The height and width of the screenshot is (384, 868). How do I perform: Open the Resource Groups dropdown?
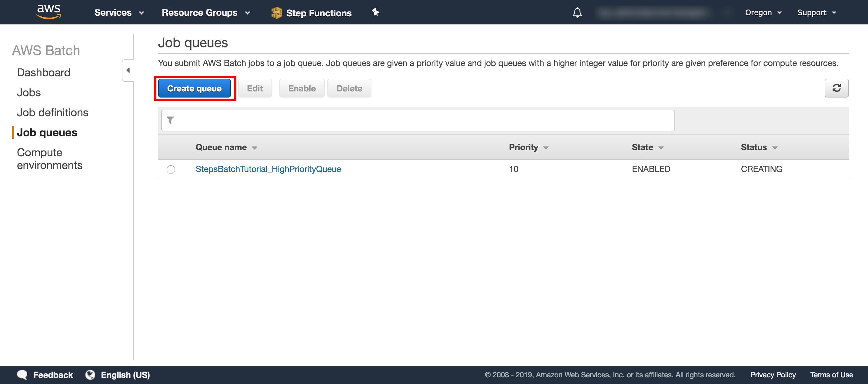[206, 13]
